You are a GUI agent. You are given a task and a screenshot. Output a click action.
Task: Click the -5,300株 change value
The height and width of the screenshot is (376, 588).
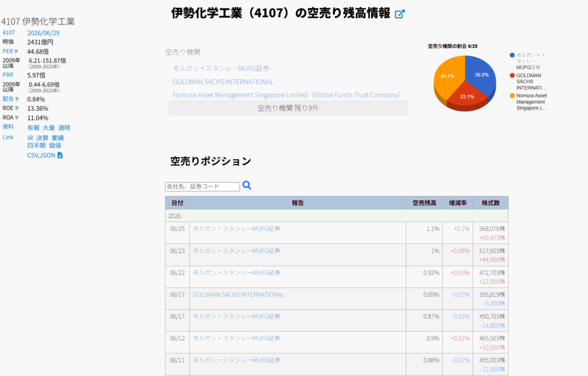pyautogui.click(x=494, y=303)
